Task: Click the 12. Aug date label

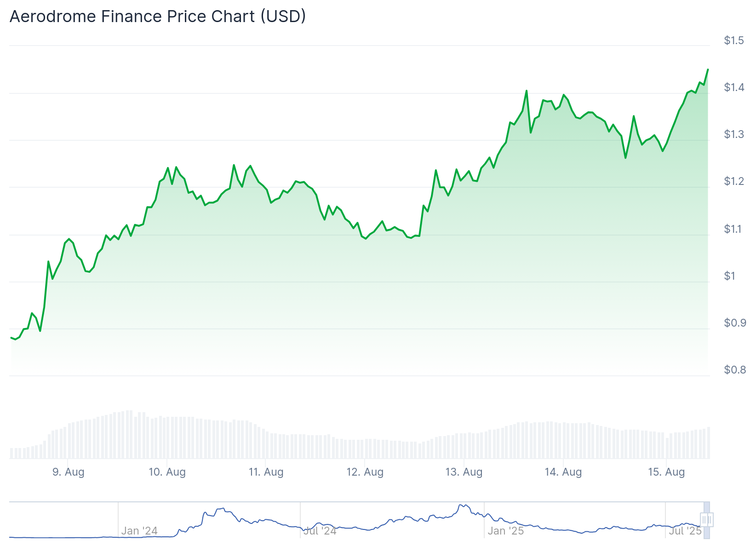Action: pos(365,472)
